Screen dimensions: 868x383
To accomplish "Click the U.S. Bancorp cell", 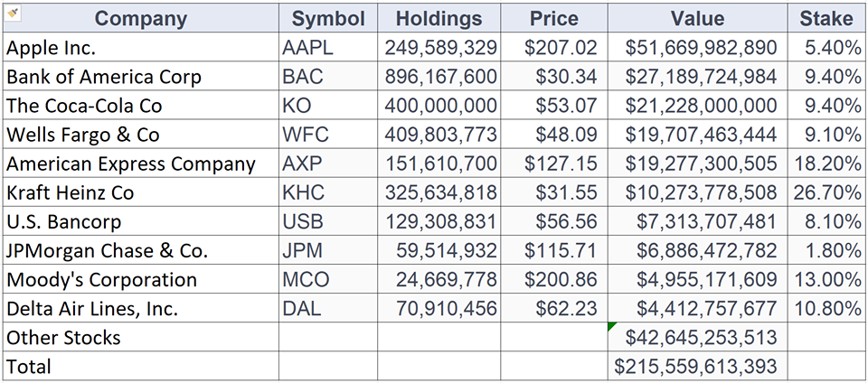I will click(140, 221).
